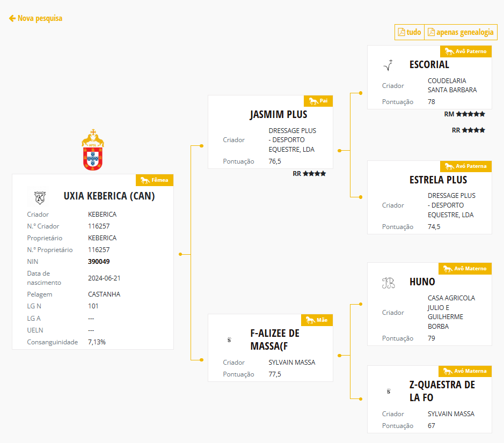The image size is (504, 443).
Task: Click the Keberica breeder brand icon
Action: click(x=40, y=197)
